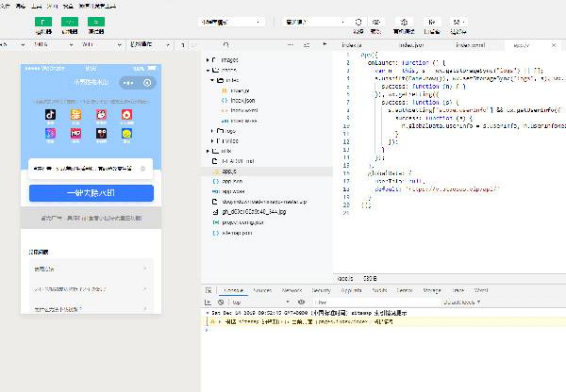Click the TikTok app icon in simulator

[x=50, y=116]
